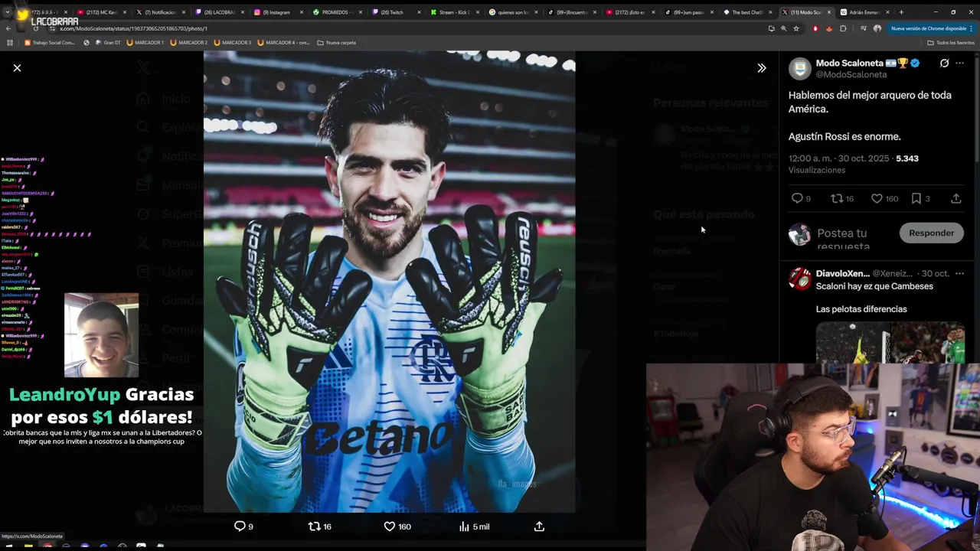Click the browser back arrow
The image size is (980, 551).
(8, 28)
